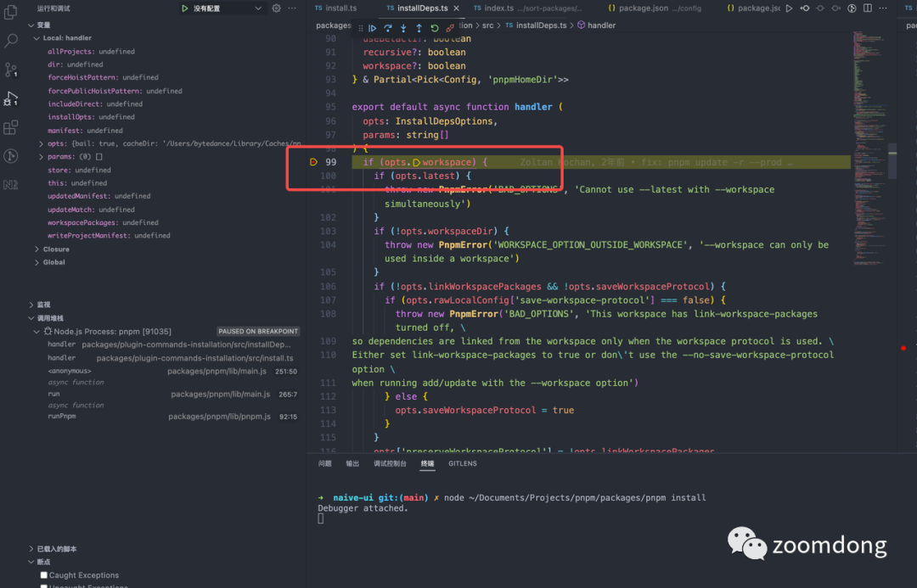Click Continue in the debug toolbar
The image size is (917, 588).
click(373, 27)
